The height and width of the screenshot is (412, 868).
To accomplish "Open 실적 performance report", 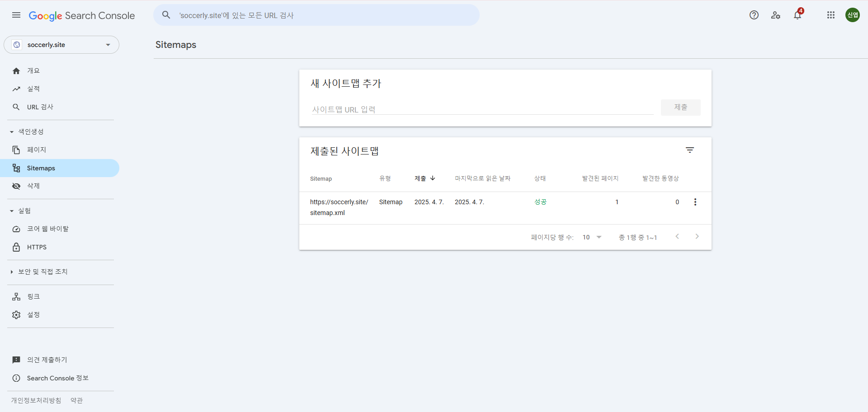I will pos(60,89).
